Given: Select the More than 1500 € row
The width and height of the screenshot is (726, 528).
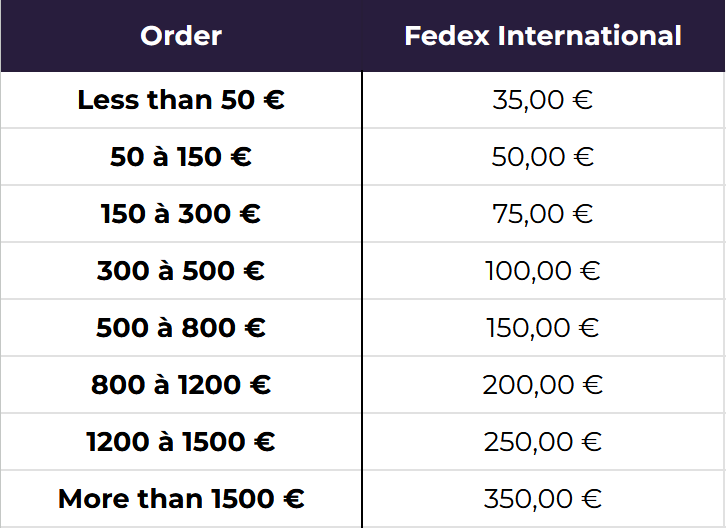Looking at the screenshot, I should click(x=181, y=499).
